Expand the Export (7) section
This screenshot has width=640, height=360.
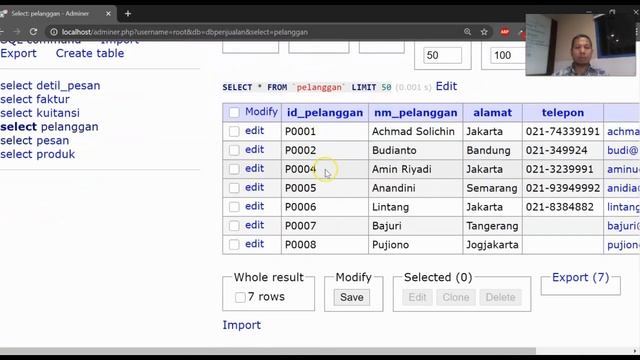pyautogui.click(x=580, y=278)
